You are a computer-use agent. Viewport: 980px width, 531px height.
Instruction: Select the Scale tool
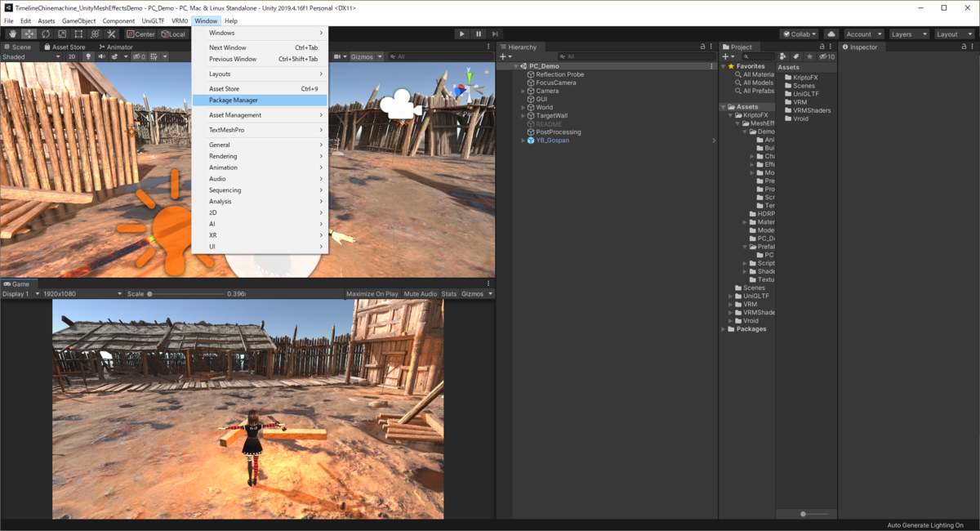pos(62,34)
